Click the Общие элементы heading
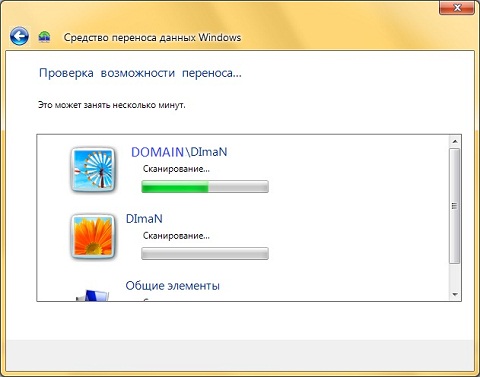Image resolution: width=480 pixels, height=377 pixels. (x=172, y=286)
